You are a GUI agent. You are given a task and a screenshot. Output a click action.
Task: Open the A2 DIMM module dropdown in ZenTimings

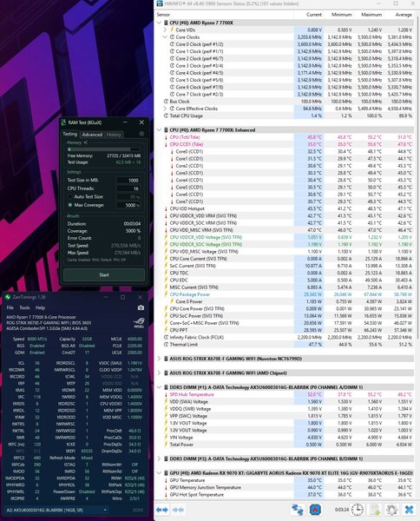[56, 510]
